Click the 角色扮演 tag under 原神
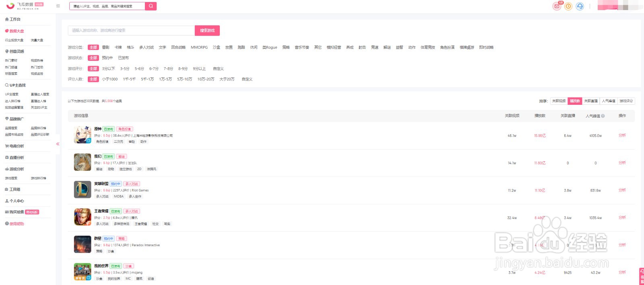 102,142
